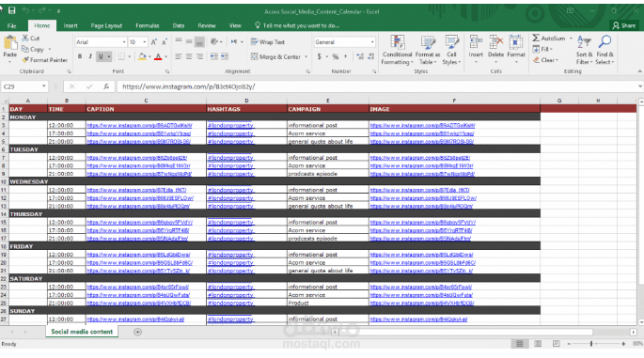
Task: Open the Find & Select magnifier icon
Action: 605,42
